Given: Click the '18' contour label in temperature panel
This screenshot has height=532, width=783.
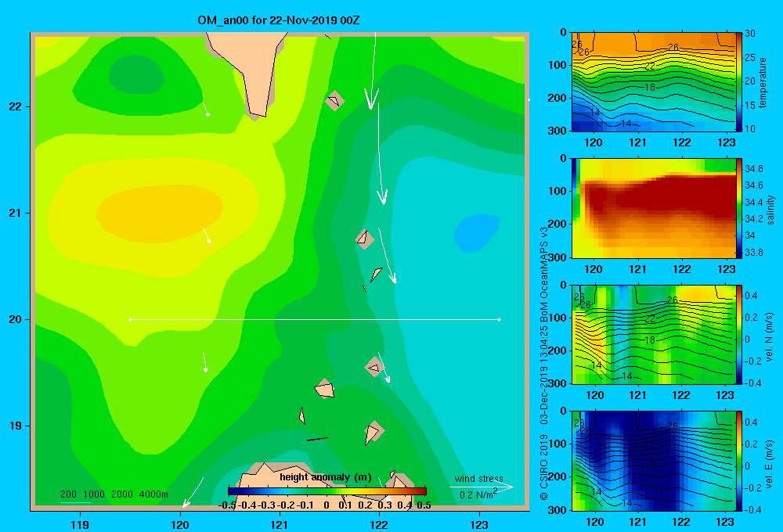Looking at the screenshot, I should click(x=650, y=88).
